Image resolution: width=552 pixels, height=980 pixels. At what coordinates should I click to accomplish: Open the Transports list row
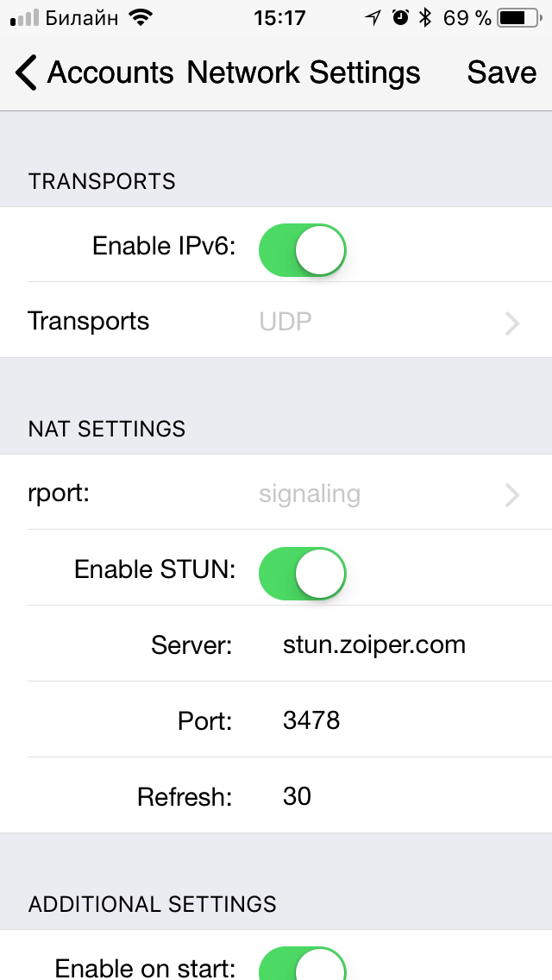click(276, 321)
